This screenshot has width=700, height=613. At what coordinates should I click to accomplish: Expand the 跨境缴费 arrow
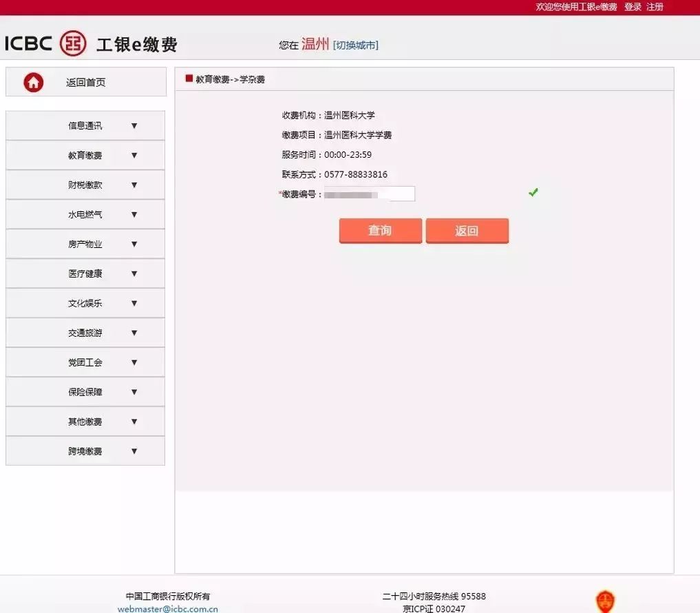click(x=134, y=451)
